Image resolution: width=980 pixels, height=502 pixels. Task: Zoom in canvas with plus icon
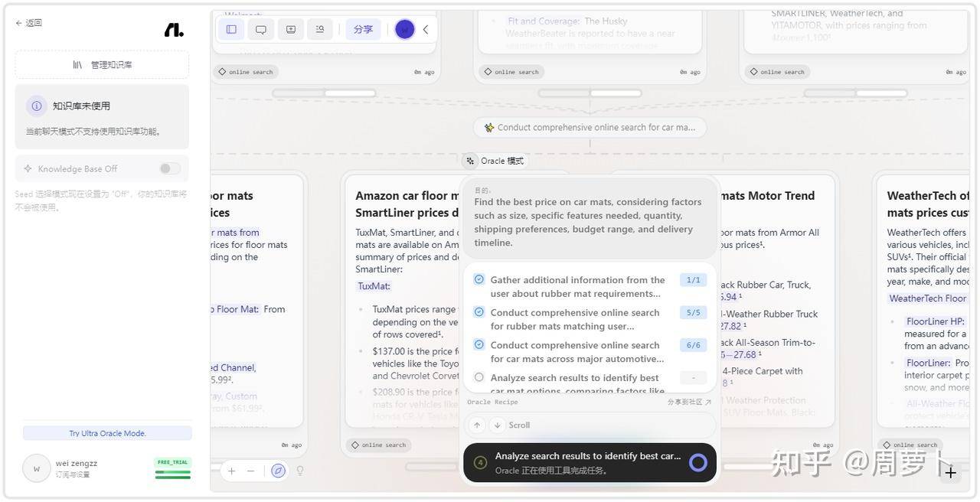(231, 471)
